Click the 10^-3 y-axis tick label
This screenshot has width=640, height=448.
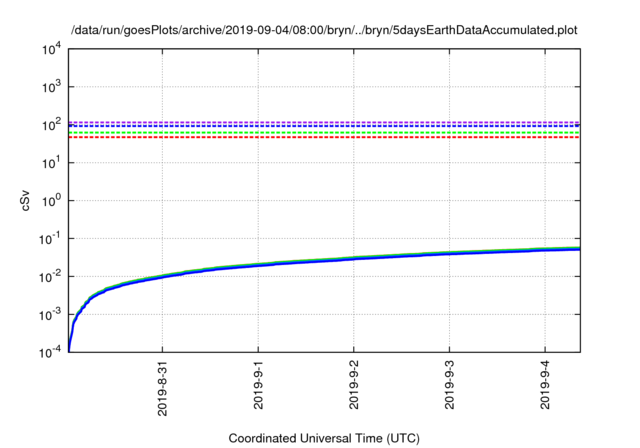coord(49,315)
